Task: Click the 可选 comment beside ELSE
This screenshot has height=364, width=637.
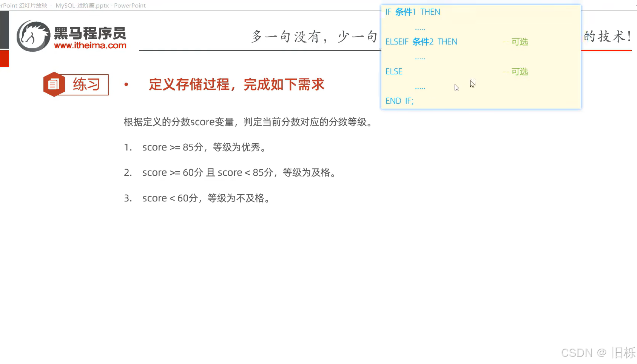Action: tap(515, 72)
